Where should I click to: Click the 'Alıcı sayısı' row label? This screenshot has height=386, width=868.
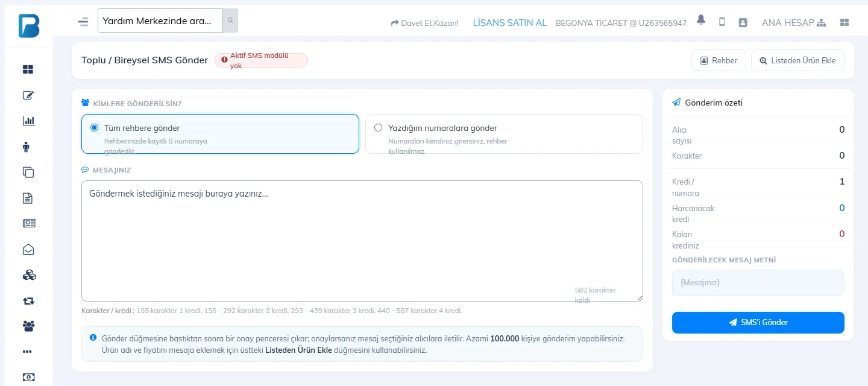pos(682,135)
